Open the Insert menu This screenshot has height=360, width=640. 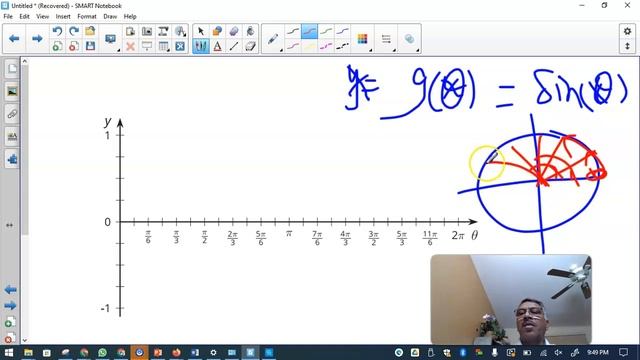[x=63, y=16]
